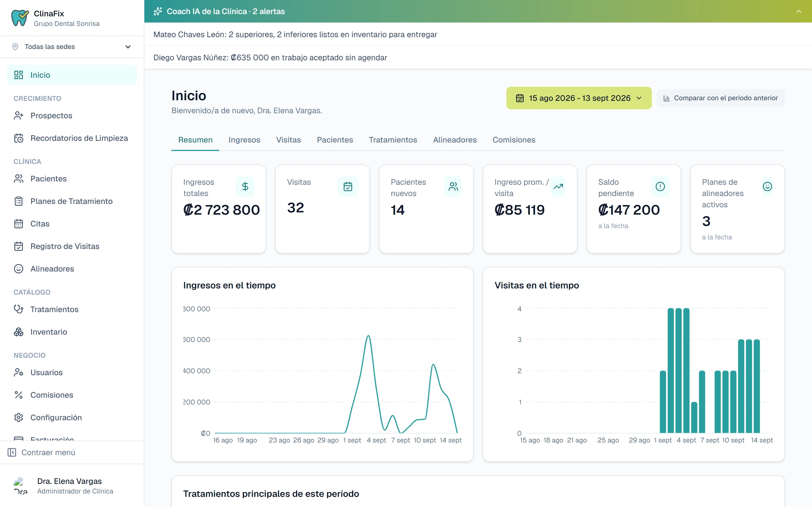
Task: Collapse the Coach IA alerts banner
Action: (x=799, y=11)
